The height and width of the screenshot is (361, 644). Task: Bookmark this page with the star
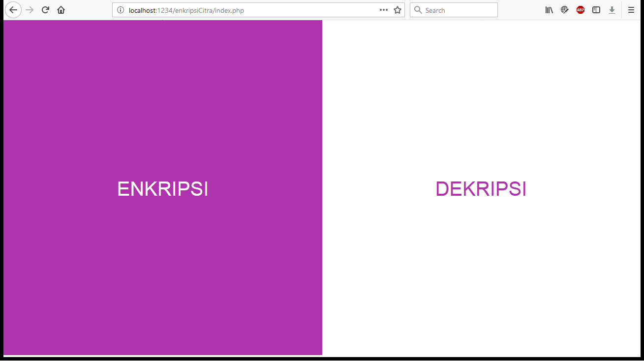click(398, 10)
